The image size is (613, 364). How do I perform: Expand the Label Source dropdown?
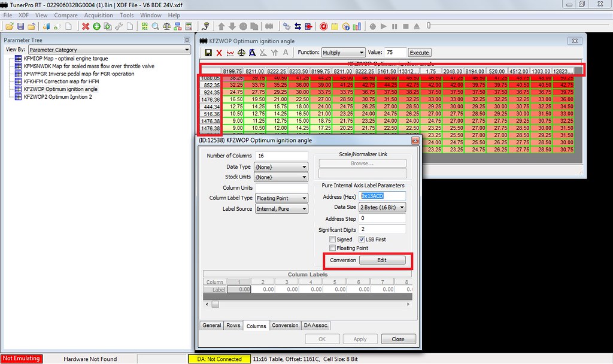(281, 209)
